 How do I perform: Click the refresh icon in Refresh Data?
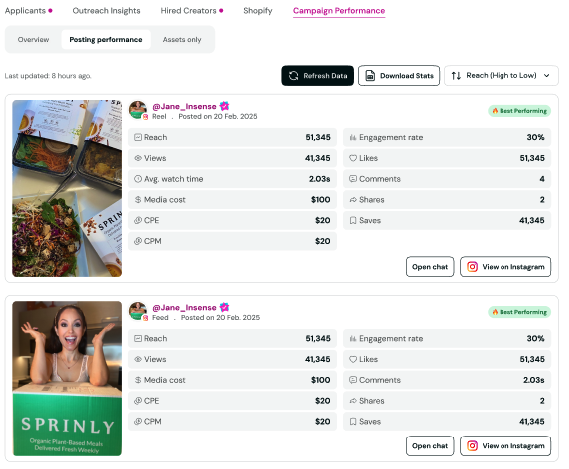[294, 76]
